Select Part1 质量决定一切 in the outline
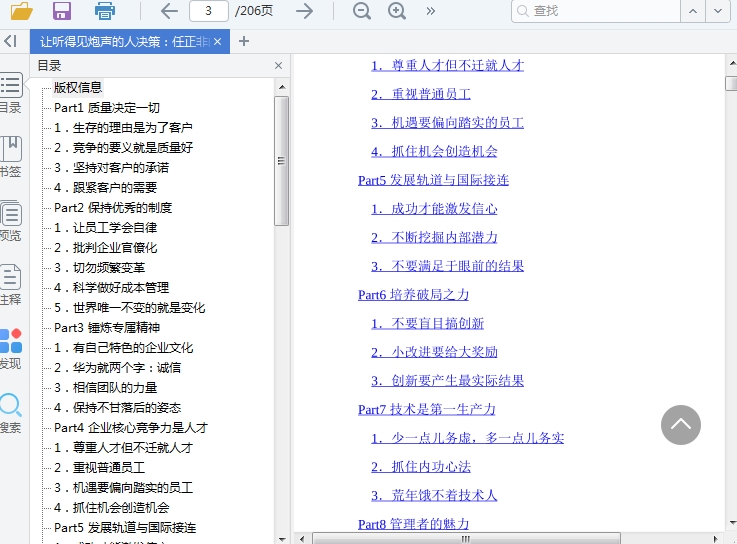Image resolution: width=737 pixels, height=544 pixels. coord(107,108)
